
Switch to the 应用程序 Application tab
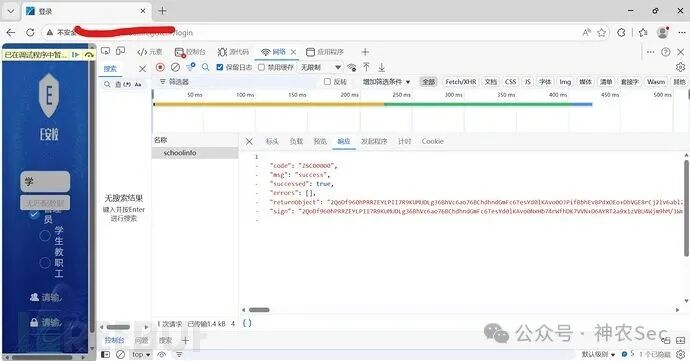point(325,52)
